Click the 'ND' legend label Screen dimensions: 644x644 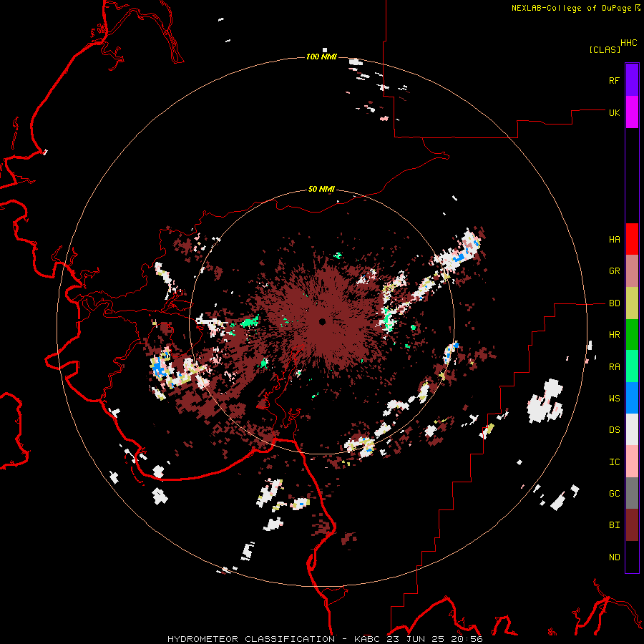614,557
